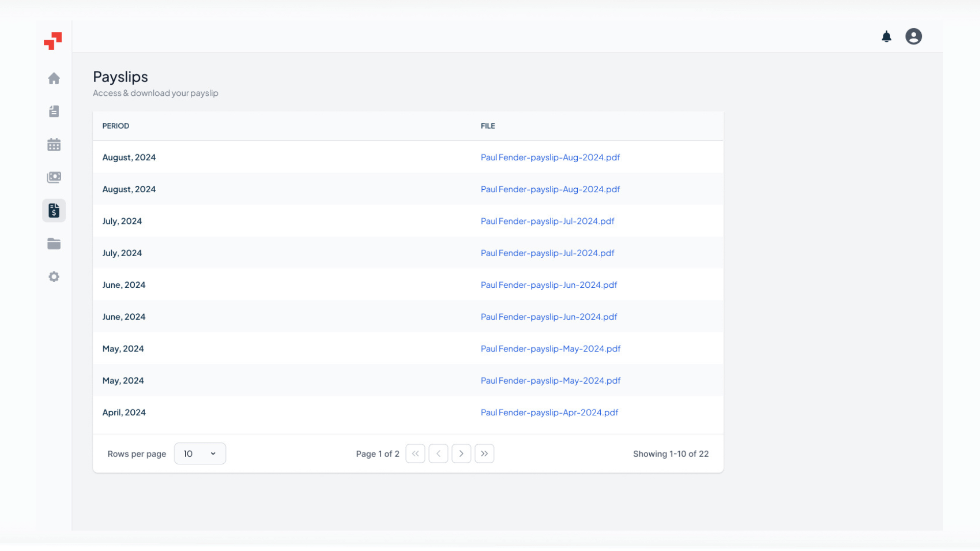Download Paul Fender-payslip-Aug-2024.pdf
980x551 pixels.
[550, 157]
